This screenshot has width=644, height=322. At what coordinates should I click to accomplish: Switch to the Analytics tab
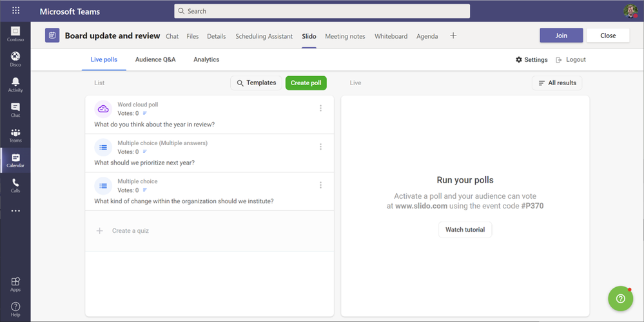pyautogui.click(x=206, y=59)
